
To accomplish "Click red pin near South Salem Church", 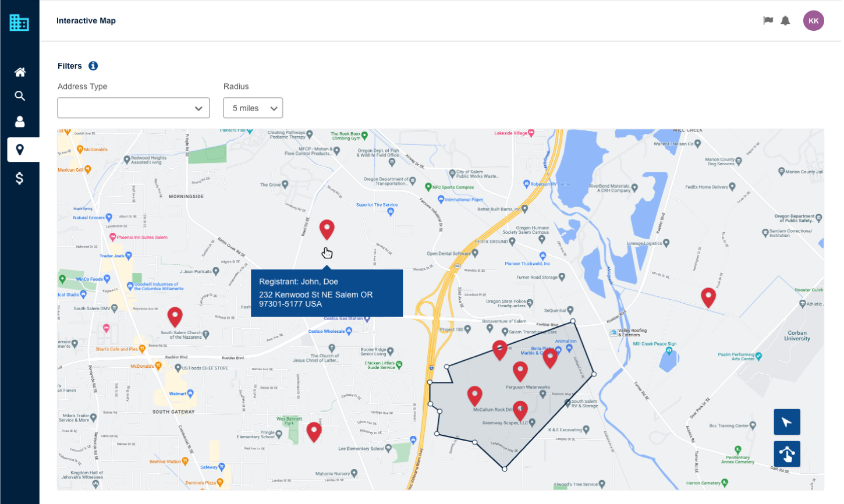I will (x=175, y=317).
